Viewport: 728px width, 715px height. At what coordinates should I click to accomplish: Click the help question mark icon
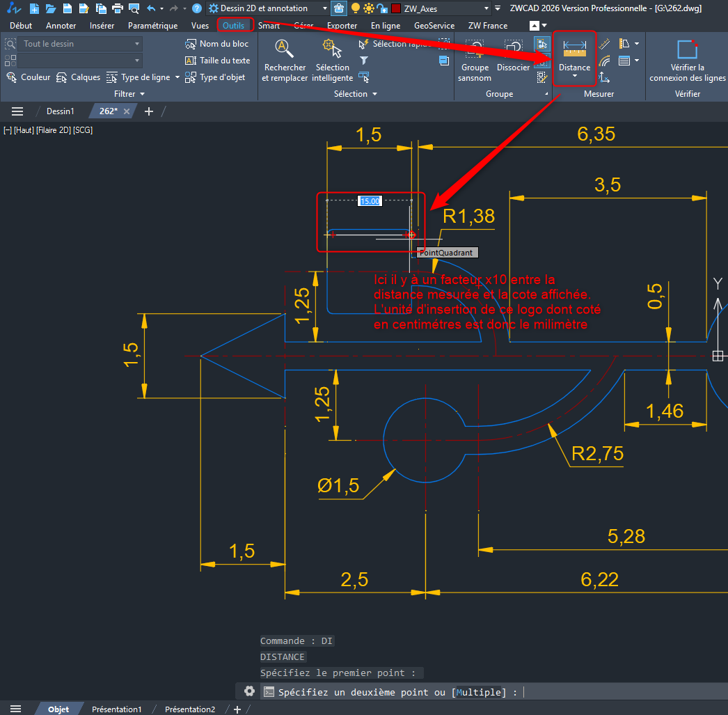(x=197, y=8)
